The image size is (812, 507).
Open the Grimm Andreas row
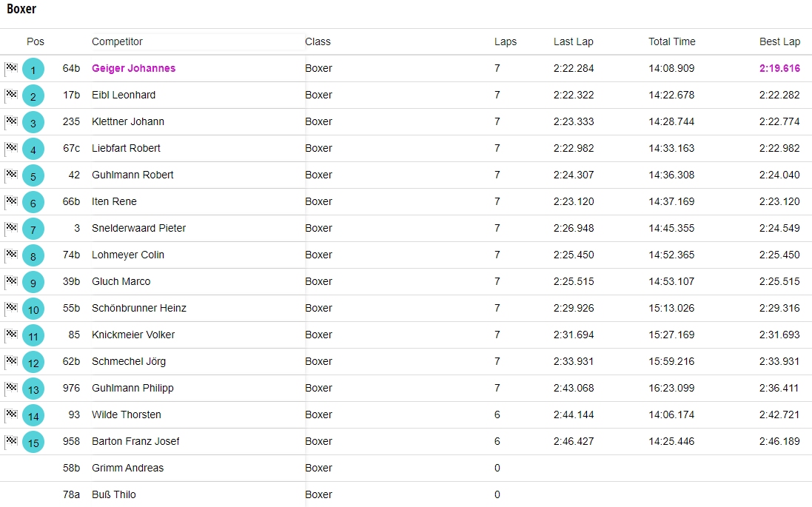coord(127,468)
